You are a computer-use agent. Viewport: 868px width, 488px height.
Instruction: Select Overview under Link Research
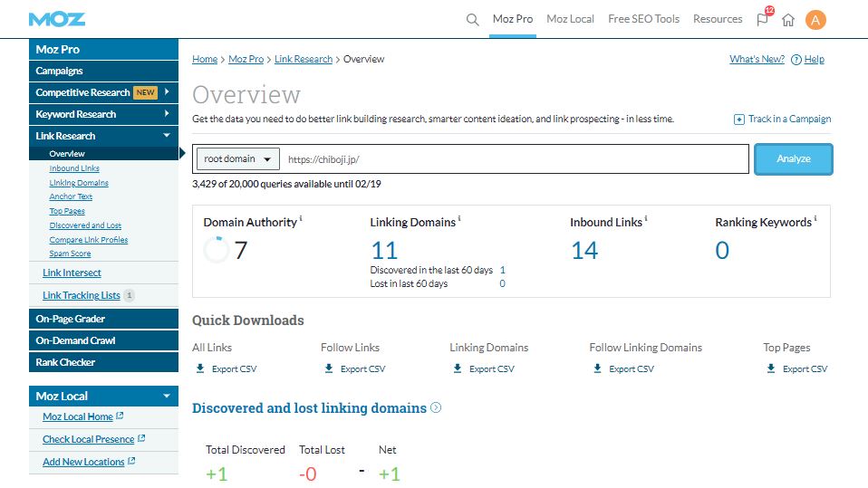[x=103, y=153]
